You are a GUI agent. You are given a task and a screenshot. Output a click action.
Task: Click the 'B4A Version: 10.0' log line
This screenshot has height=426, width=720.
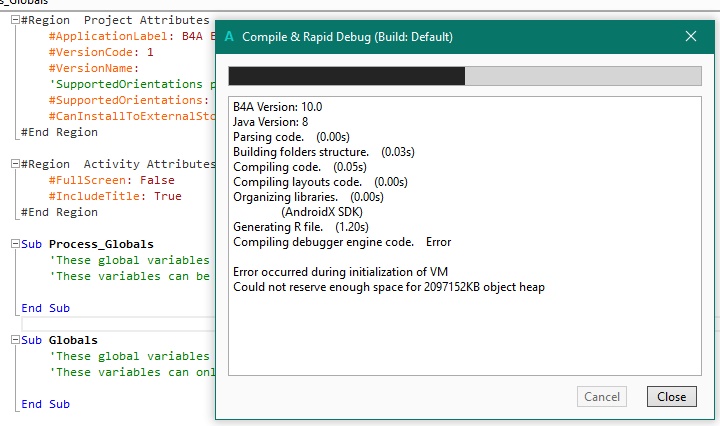pos(277,107)
